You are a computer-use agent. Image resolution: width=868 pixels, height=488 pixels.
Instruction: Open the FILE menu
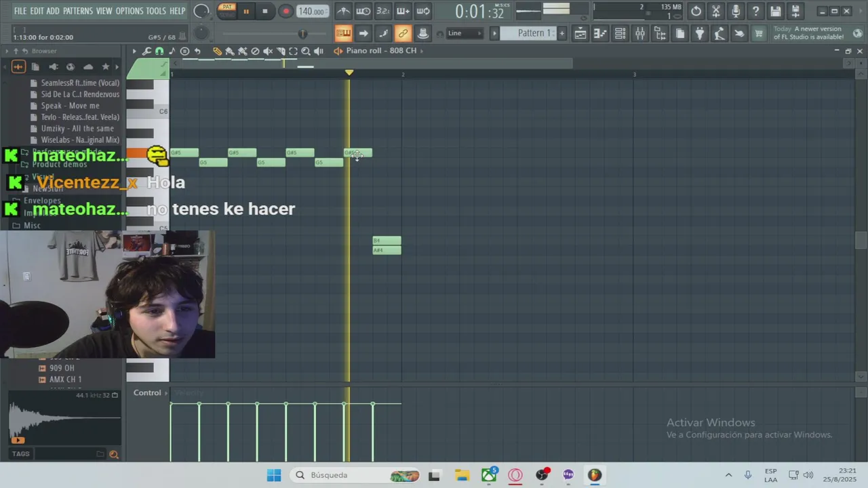[20, 11]
